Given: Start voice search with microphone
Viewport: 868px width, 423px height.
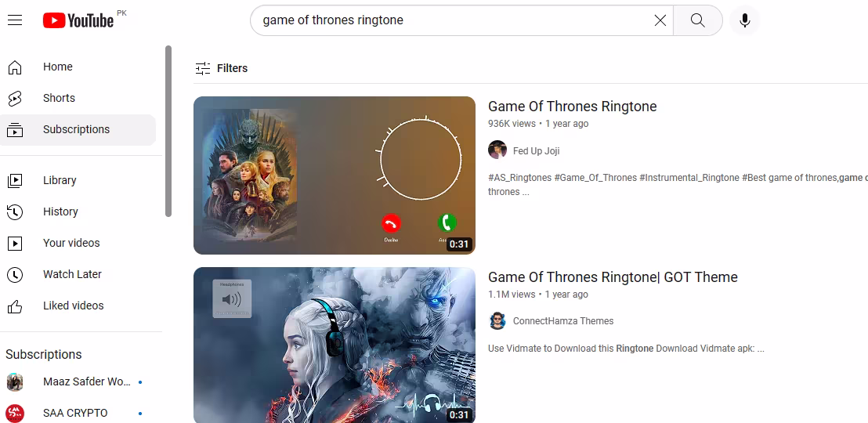Looking at the screenshot, I should pos(744,20).
